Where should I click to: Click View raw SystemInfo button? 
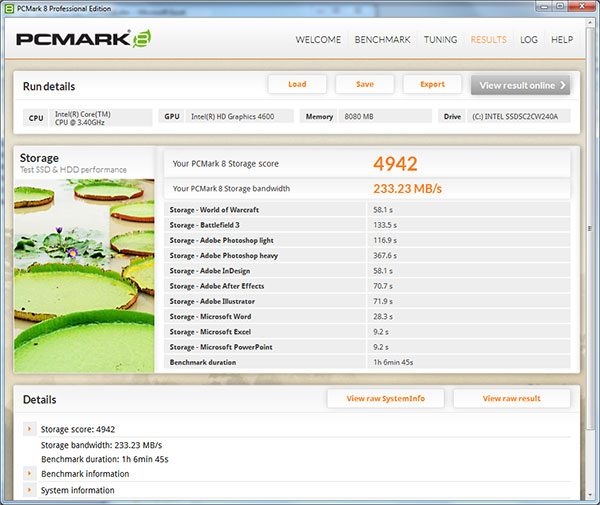pos(386,399)
